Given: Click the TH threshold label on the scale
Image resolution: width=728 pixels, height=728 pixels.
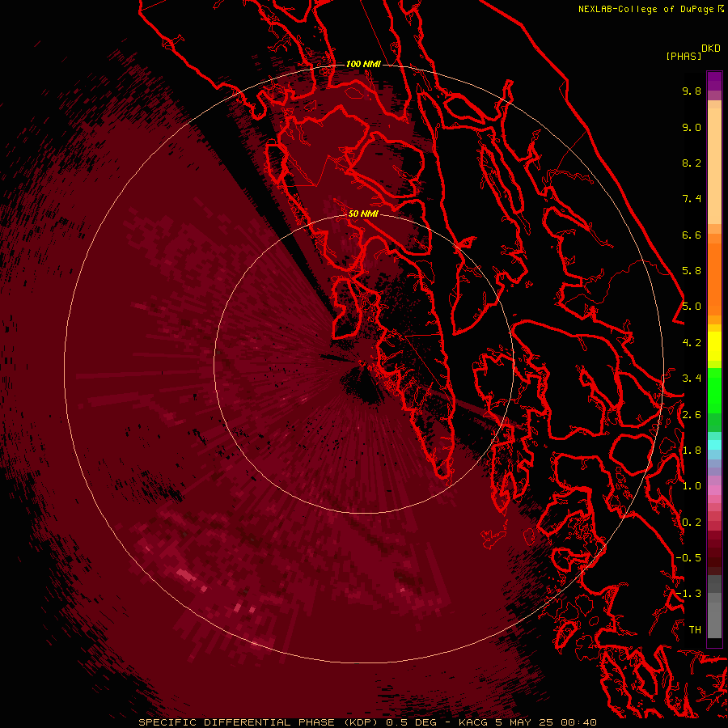Looking at the screenshot, I should click(x=695, y=630).
